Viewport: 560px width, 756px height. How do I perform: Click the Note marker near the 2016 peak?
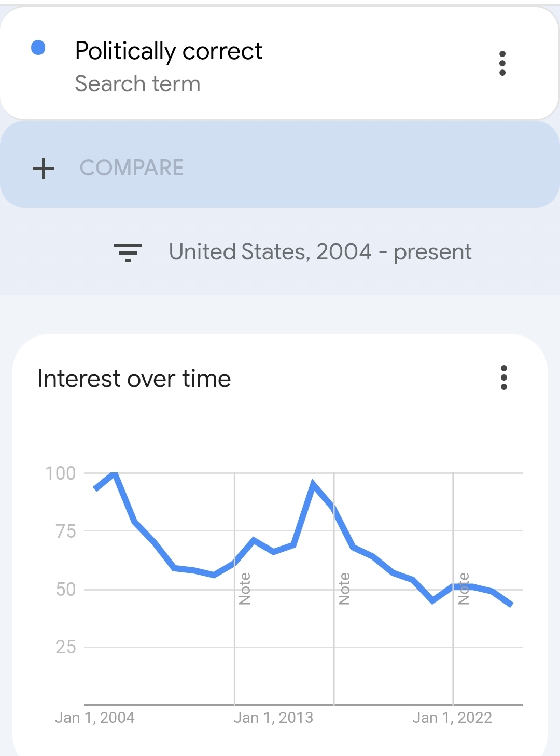344,589
